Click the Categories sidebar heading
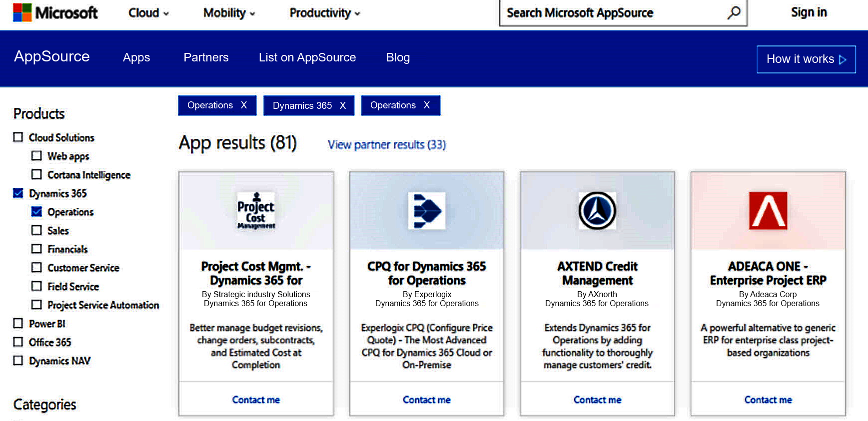Viewport: 868px width, 421px height. [x=45, y=405]
